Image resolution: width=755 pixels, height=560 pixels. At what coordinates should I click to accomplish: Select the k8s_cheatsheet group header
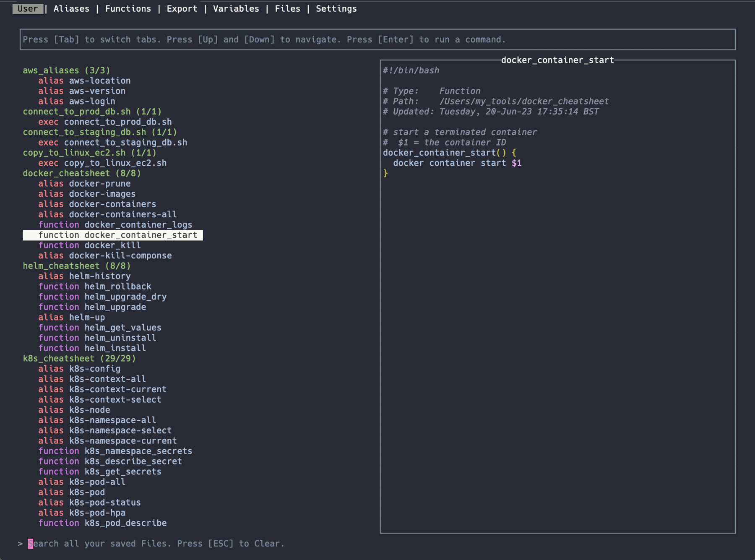coord(79,359)
